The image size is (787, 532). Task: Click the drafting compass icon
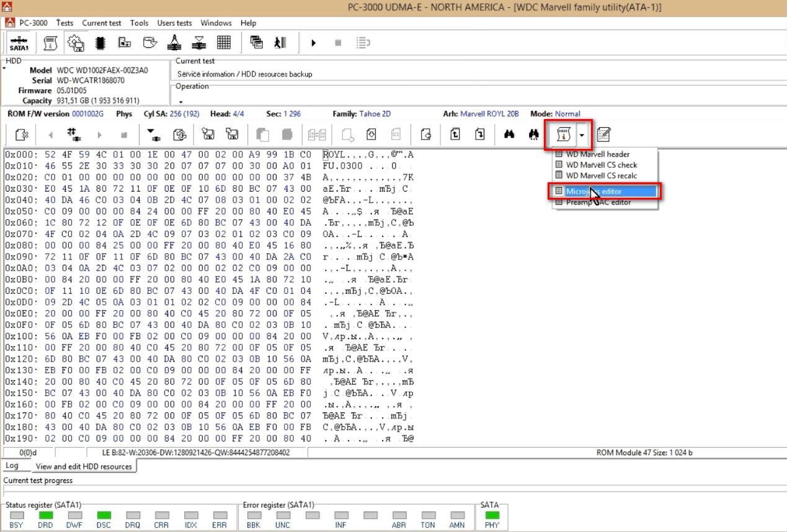point(174,43)
